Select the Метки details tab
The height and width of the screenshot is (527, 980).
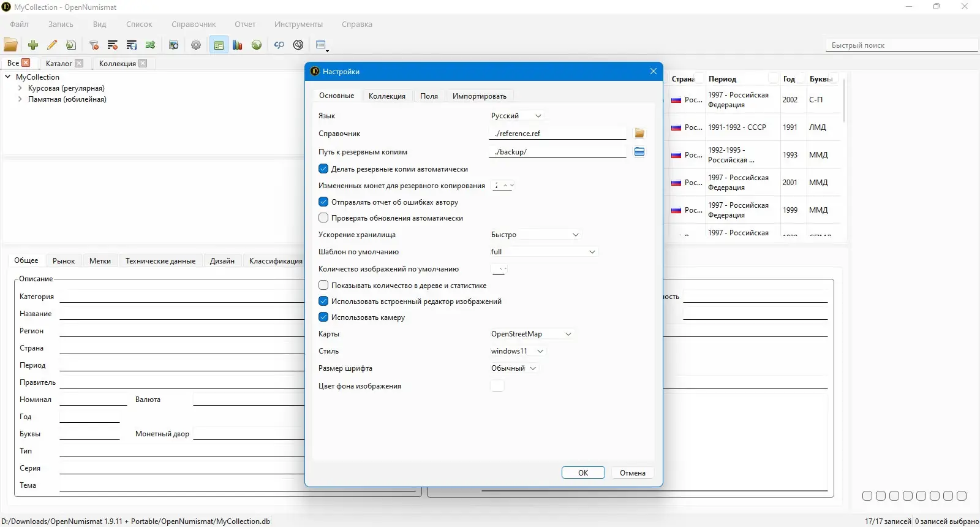tap(100, 261)
